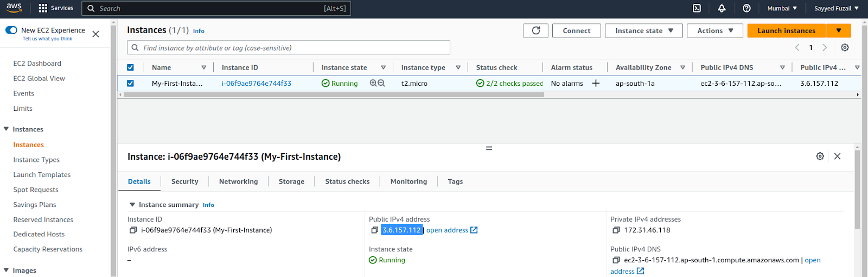Open table preferences gear icon
The height and width of the screenshot is (277, 868).
[x=845, y=47]
